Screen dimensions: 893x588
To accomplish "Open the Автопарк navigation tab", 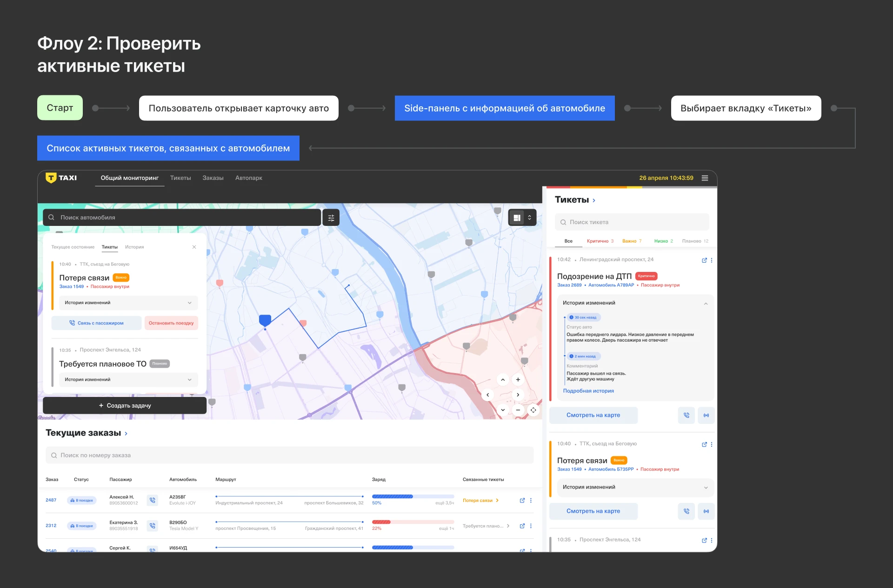I will coord(249,178).
